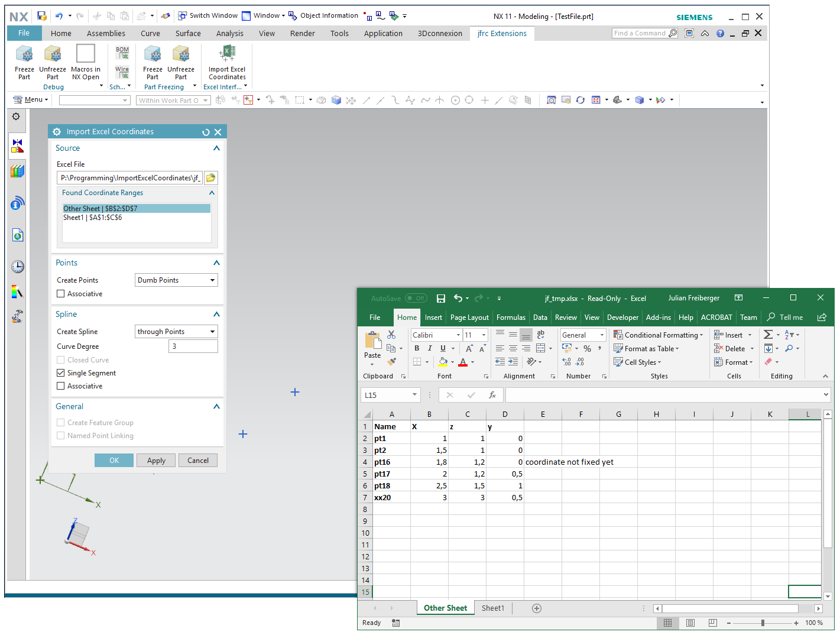The height and width of the screenshot is (635, 840).
Task: Collapse the Spline section
Action: (x=216, y=315)
